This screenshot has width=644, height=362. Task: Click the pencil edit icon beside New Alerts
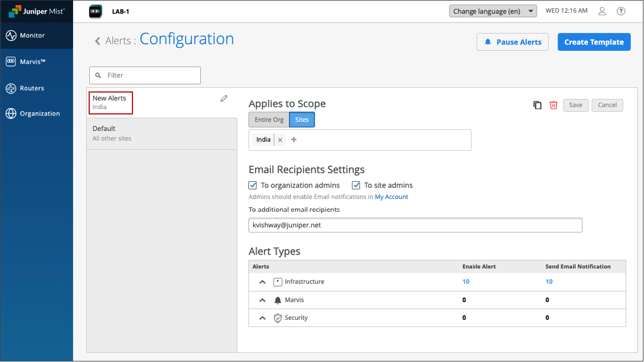click(x=224, y=98)
